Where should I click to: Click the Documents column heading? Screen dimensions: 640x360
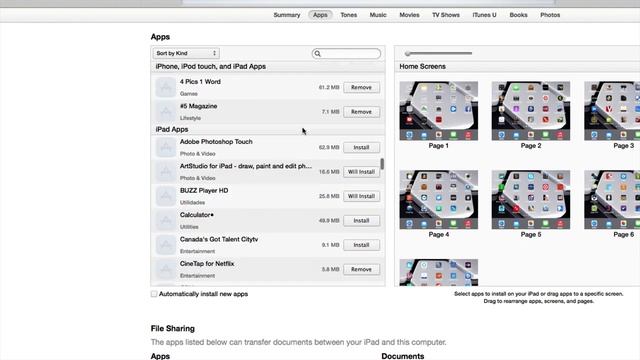[x=403, y=356]
